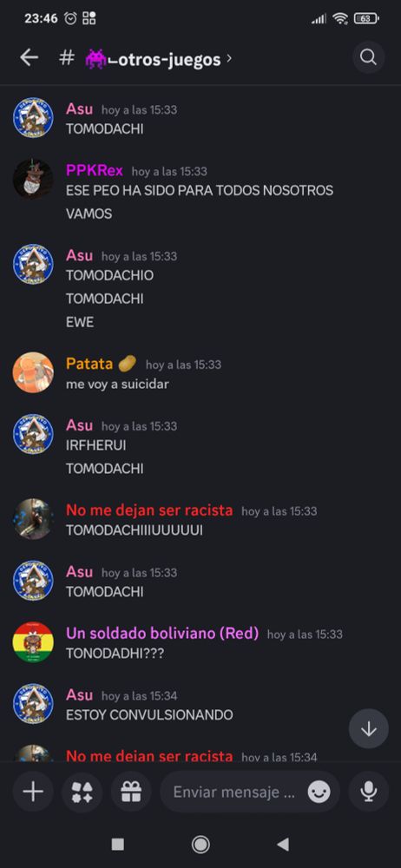This screenshot has height=868, width=401.
Task: Open the apps launcher icon
Action: (82, 792)
